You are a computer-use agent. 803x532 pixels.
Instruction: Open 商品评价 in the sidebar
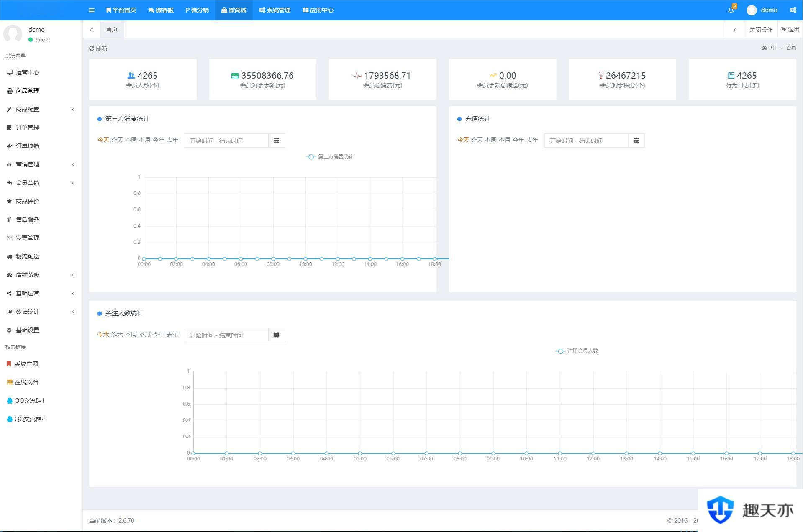click(41, 201)
